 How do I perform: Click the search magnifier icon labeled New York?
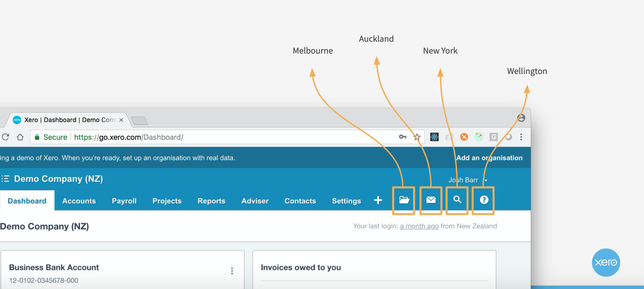(457, 200)
